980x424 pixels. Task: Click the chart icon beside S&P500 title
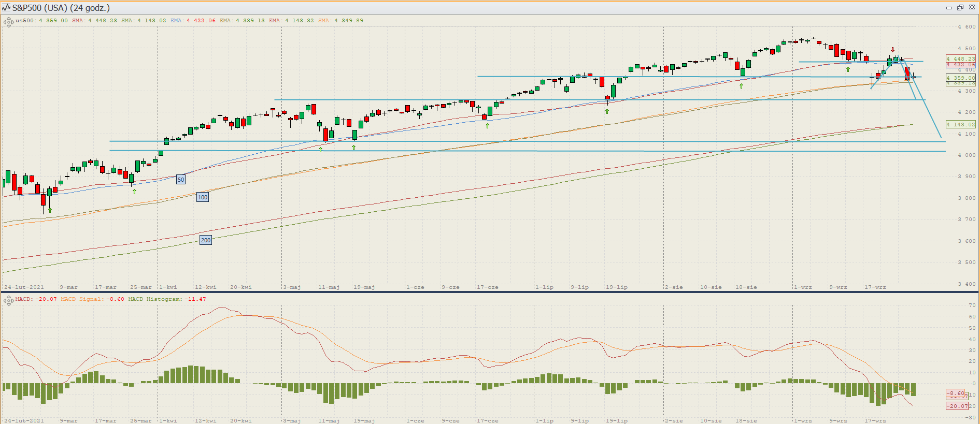(6, 8)
